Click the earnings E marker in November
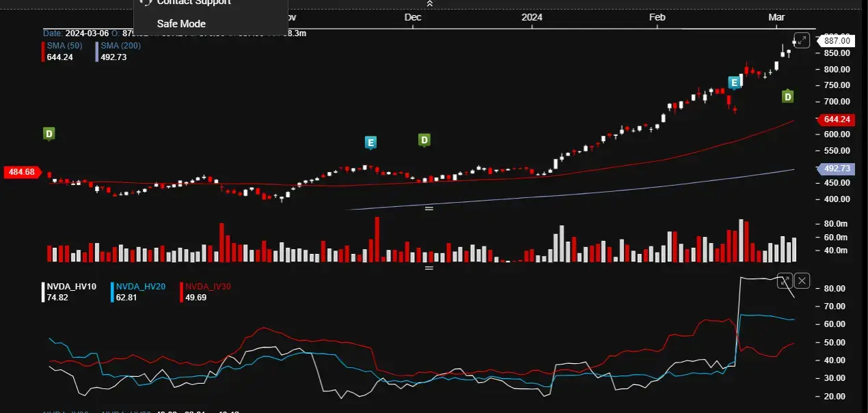Image resolution: width=868 pixels, height=413 pixels. [370, 143]
